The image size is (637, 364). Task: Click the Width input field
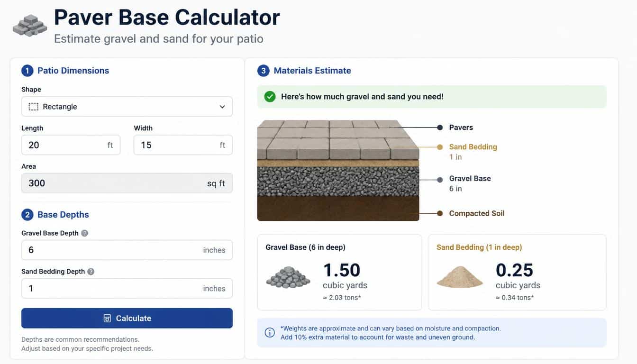[183, 145]
